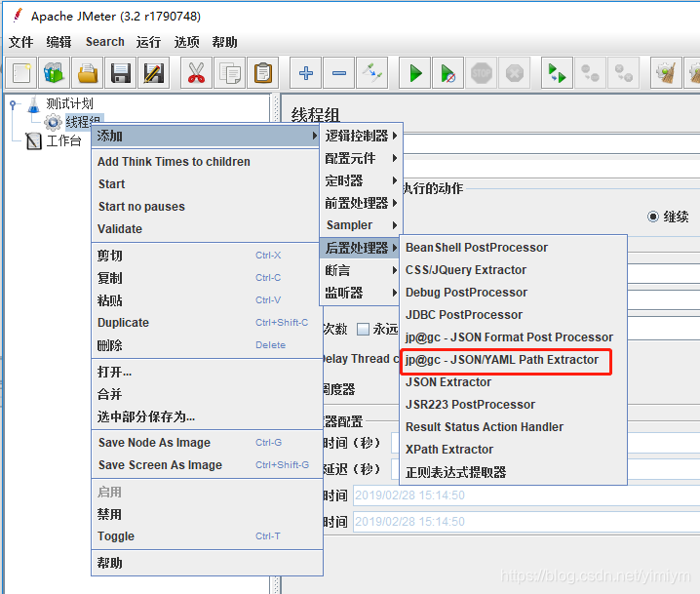700x594 pixels.
Task: Click the Expand All plus icon
Action: tap(306, 73)
